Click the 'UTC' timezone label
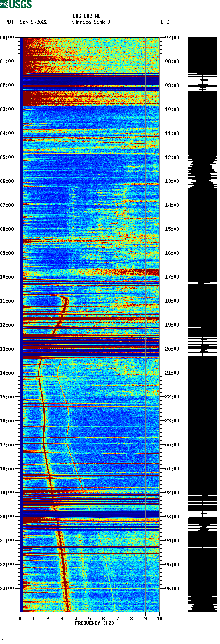 point(165,22)
